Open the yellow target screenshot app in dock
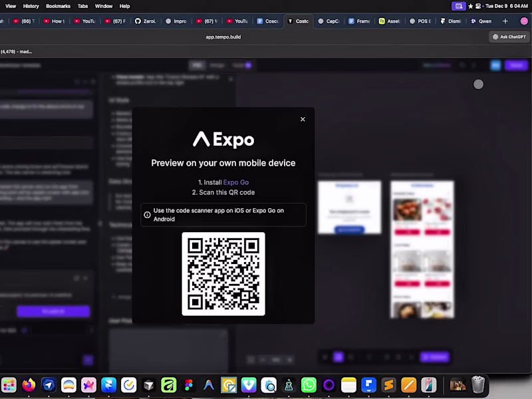The width and height of the screenshot is (532, 399). click(x=229, y=385)
